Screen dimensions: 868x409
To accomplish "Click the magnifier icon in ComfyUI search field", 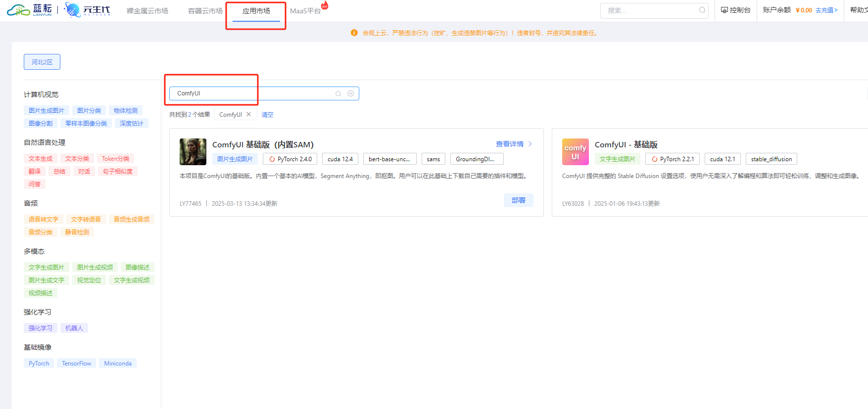I will [338, 93].
